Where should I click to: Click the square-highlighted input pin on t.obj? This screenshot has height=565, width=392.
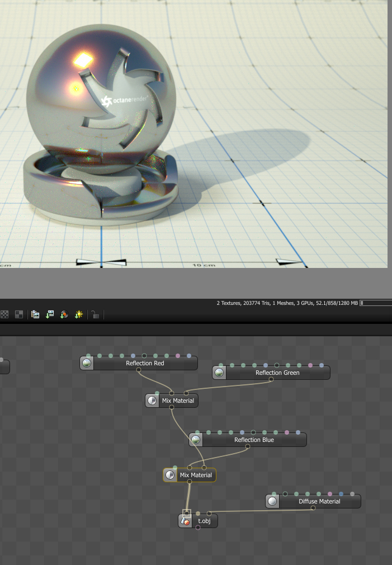tap(187, 514)
